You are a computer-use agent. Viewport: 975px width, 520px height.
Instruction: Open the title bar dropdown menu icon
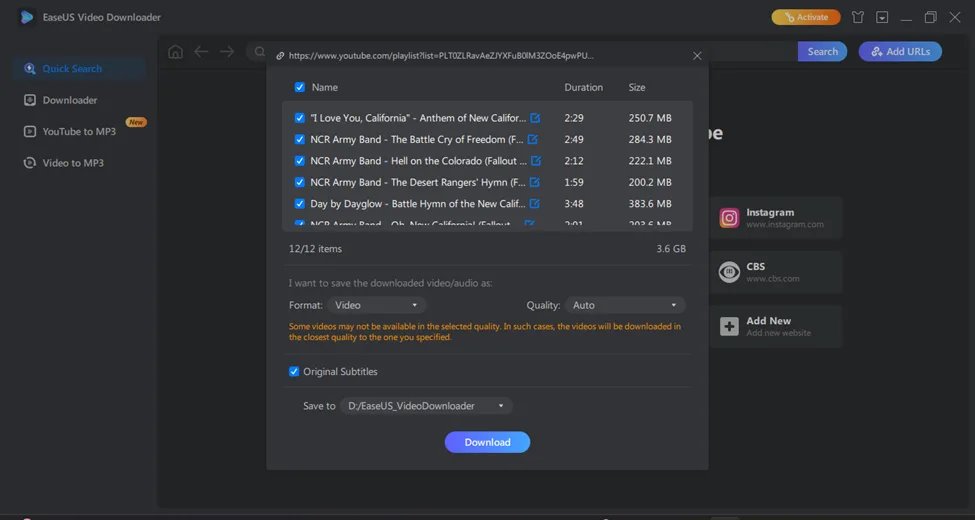[x=882, y=17]
